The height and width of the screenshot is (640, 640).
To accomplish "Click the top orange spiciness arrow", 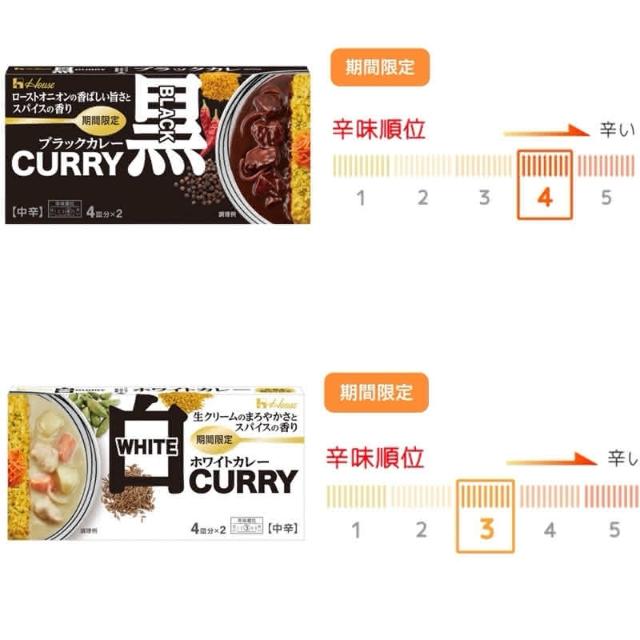I will click(x=547, y=132).
